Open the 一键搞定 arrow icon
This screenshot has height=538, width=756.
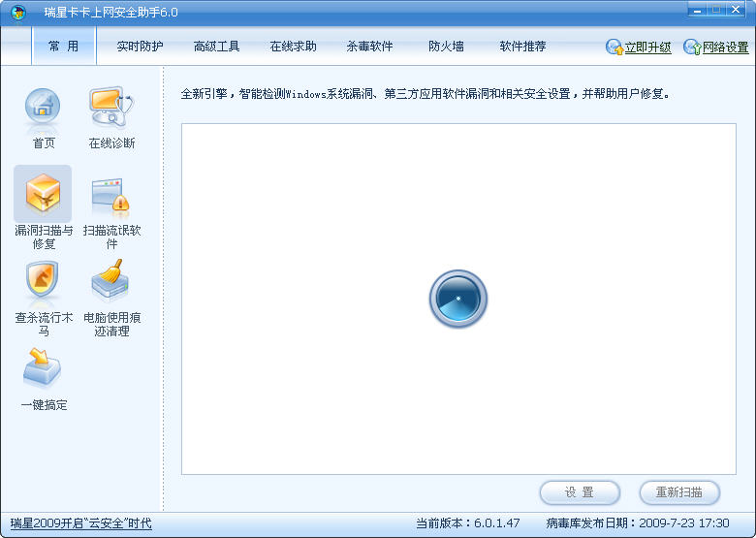(42, 367)
